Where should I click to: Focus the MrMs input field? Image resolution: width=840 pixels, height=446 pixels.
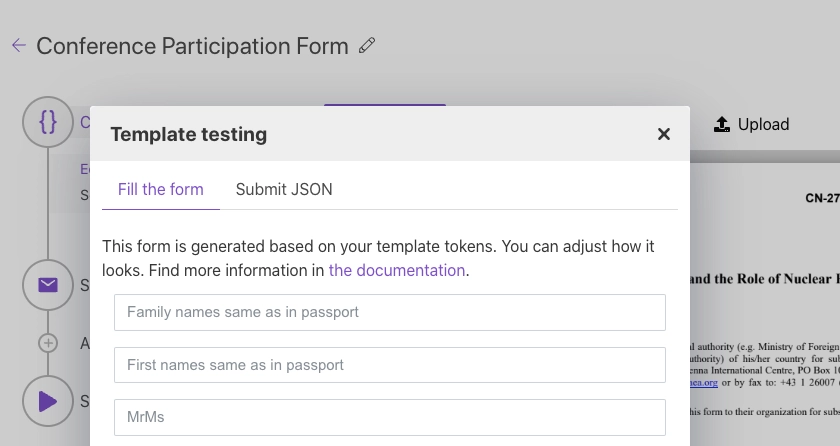[390, 417]
